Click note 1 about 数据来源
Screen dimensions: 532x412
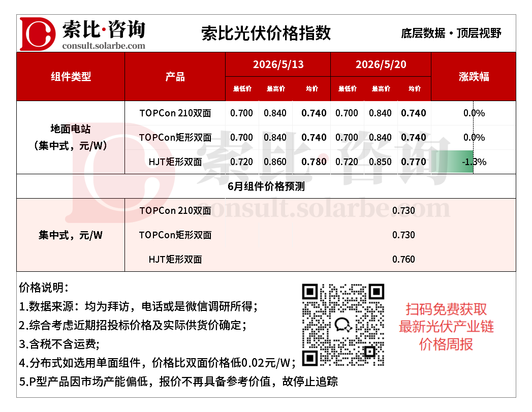coord(138,306)
